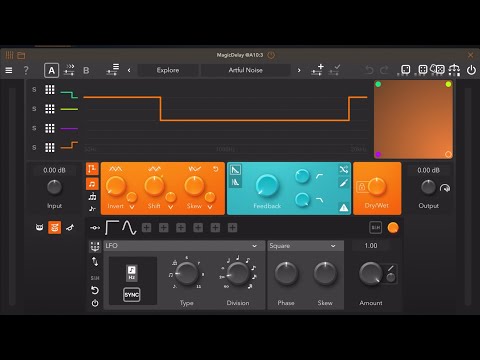480x360 pixels.
Task: Click the Amount value field 1.00
Action: coord(371,246)
